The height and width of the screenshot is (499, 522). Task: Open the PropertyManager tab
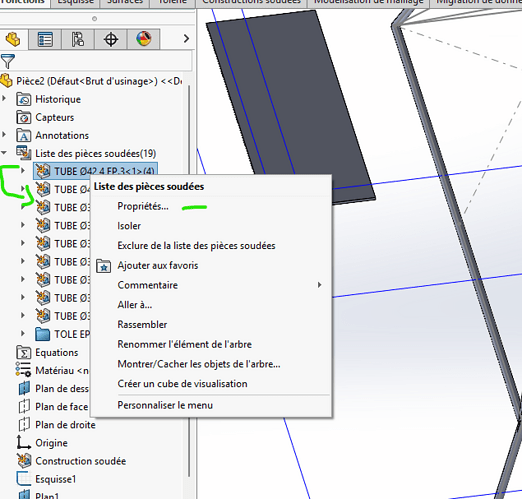tap(45, 39)
